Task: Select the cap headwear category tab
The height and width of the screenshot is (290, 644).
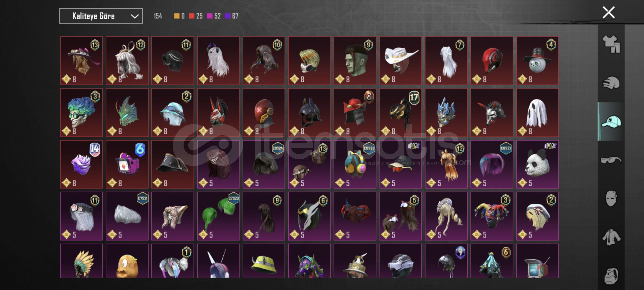Action: pos(611,121)
